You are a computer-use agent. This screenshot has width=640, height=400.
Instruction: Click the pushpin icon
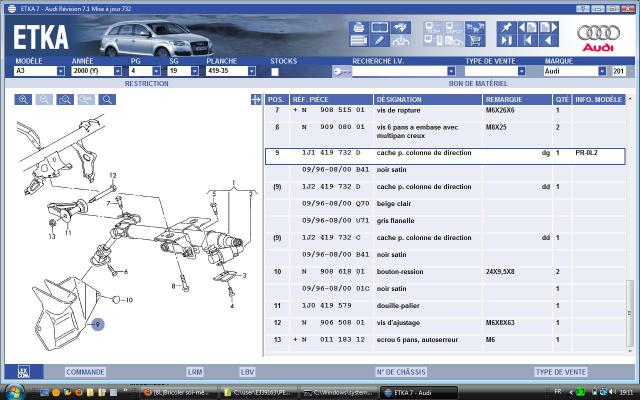(506, 27)
